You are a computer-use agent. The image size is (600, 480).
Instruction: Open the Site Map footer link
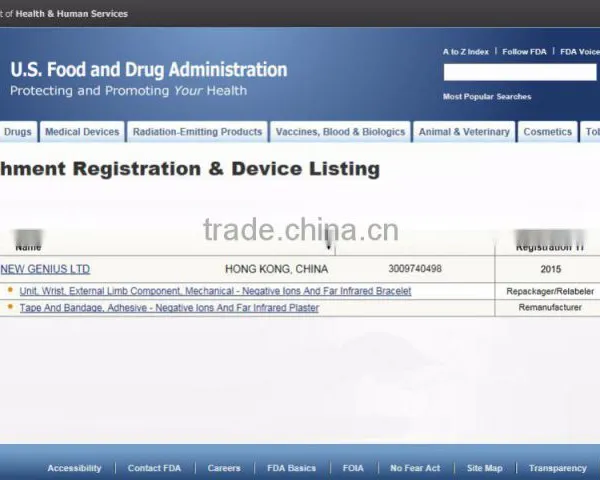pos(484,468)
